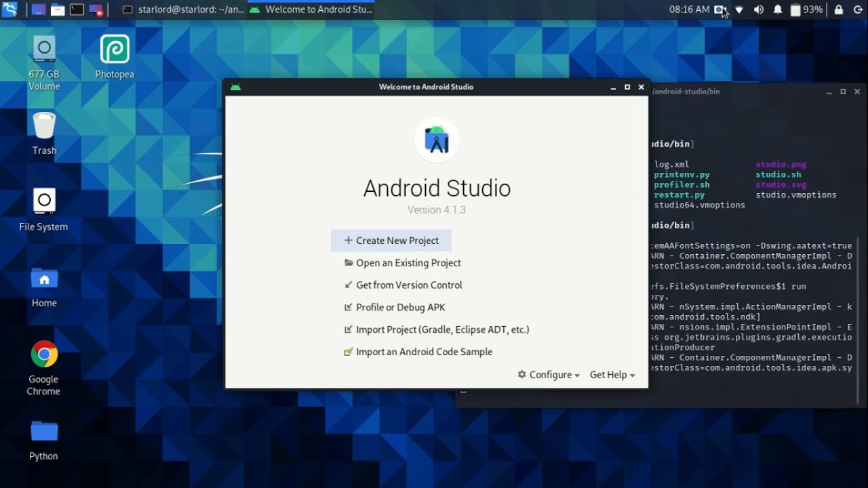Click the volume speaker tray icon
This screenshot has width=868, height=488.
759,9
